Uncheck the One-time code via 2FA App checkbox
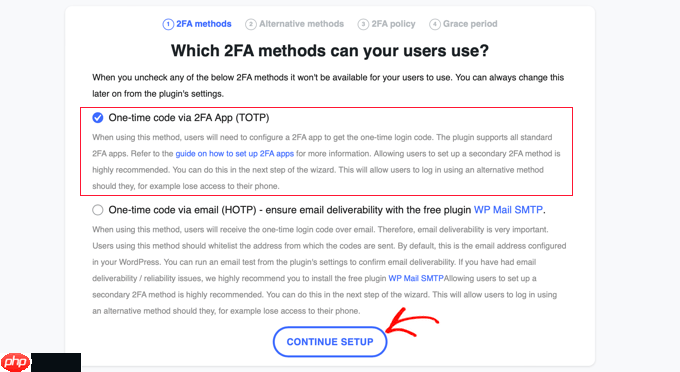 tap(98, 118)
